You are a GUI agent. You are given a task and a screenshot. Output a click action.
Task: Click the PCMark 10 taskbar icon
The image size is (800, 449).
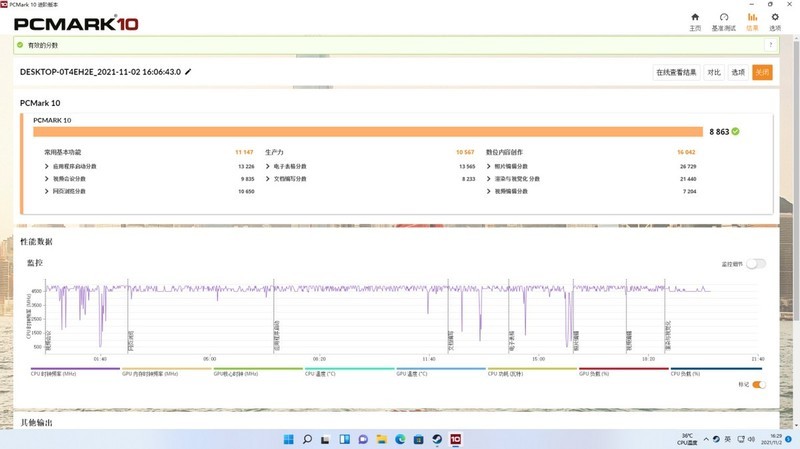454,438
